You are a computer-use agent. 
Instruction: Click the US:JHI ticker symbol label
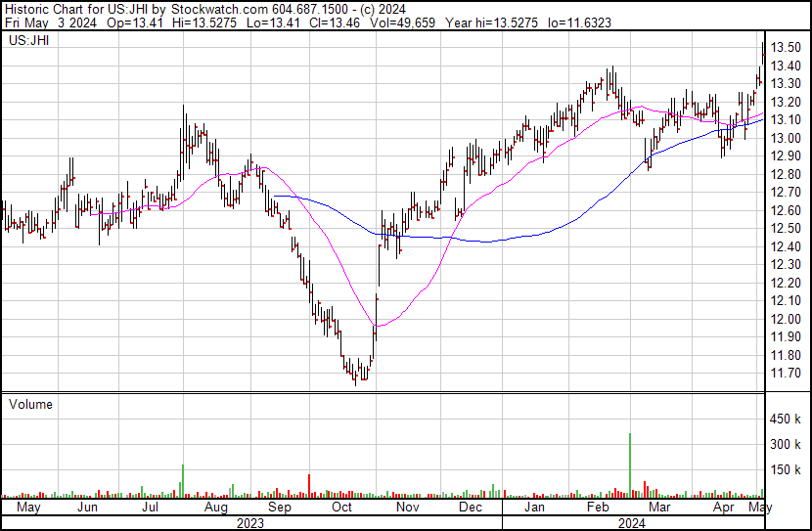click(26, 42)
